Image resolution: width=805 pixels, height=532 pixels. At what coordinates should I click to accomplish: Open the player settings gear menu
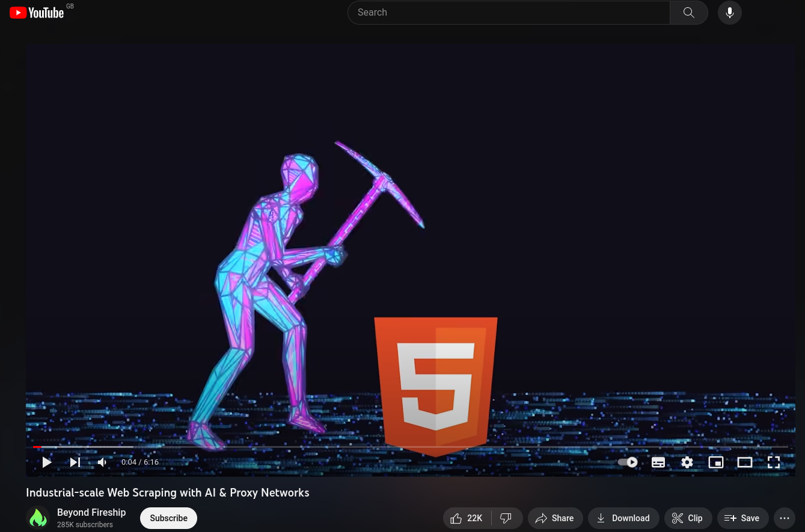(x=687, y=462)
